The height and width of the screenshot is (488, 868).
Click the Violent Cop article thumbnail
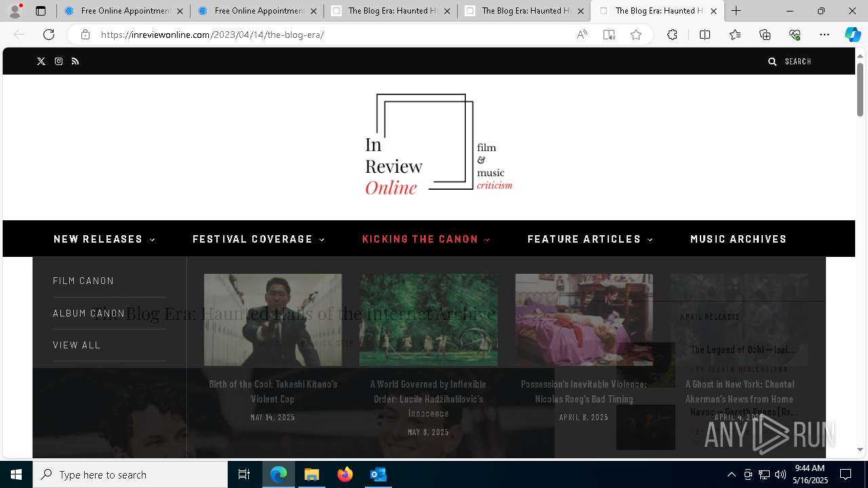click(273, 320)
